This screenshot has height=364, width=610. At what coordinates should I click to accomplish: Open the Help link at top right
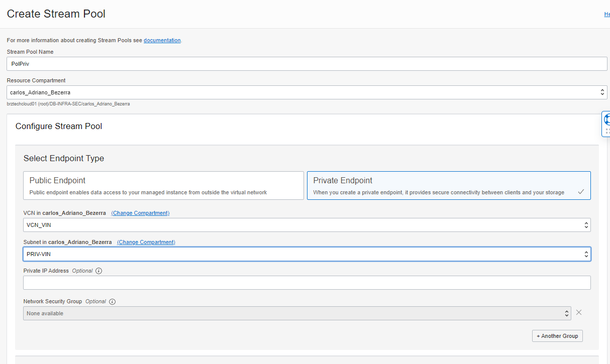coord(606,15)
